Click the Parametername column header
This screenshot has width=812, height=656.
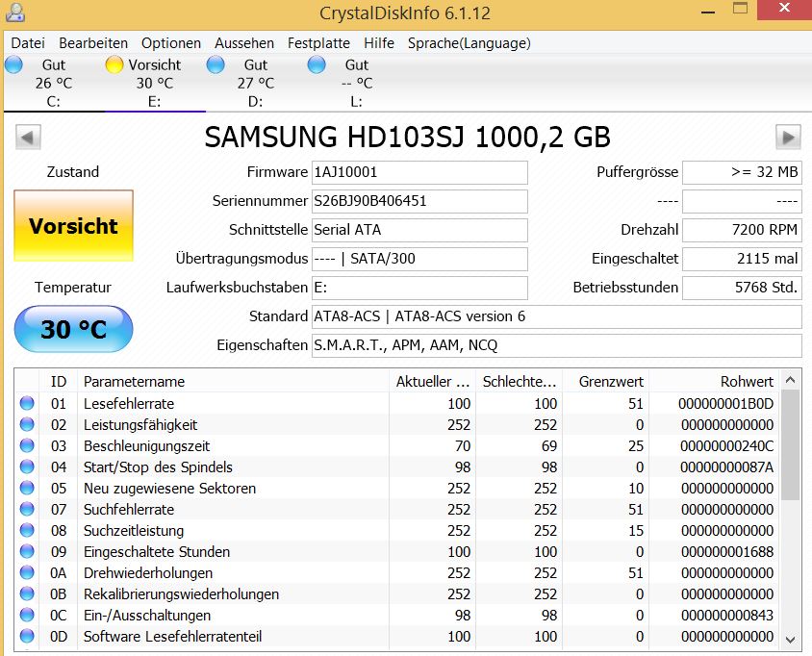click(233, 382)
